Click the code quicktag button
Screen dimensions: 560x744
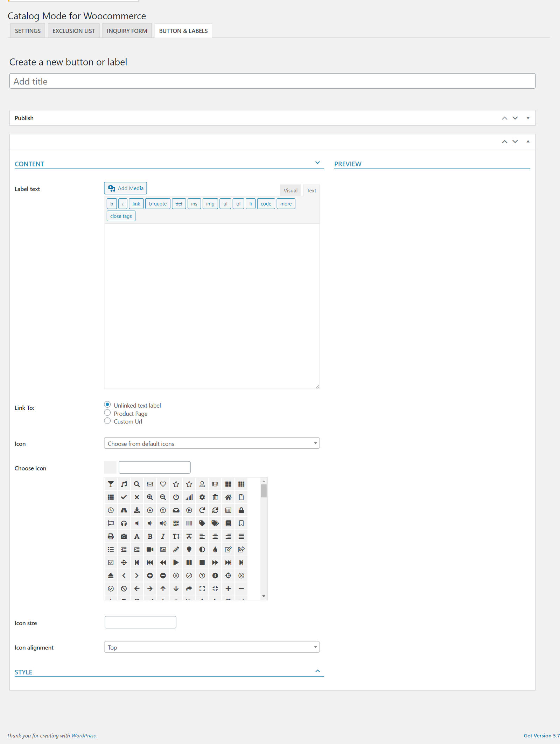pos(266,204)
